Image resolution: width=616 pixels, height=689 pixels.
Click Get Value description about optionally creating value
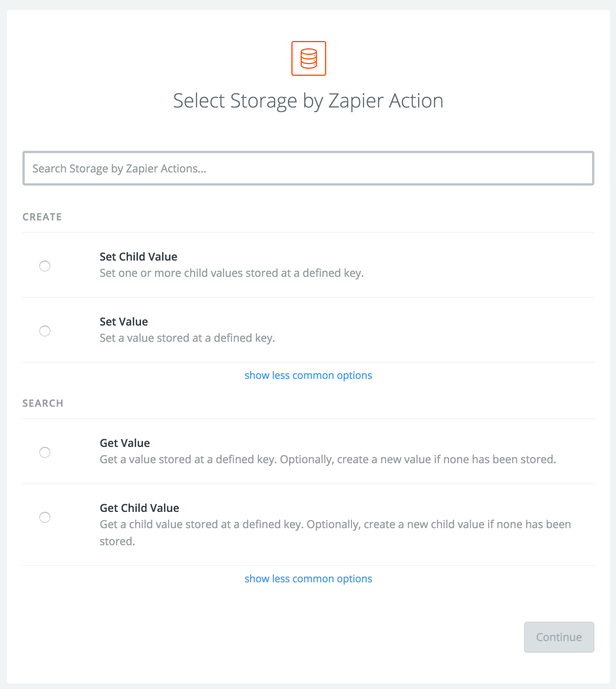(328, 459)
